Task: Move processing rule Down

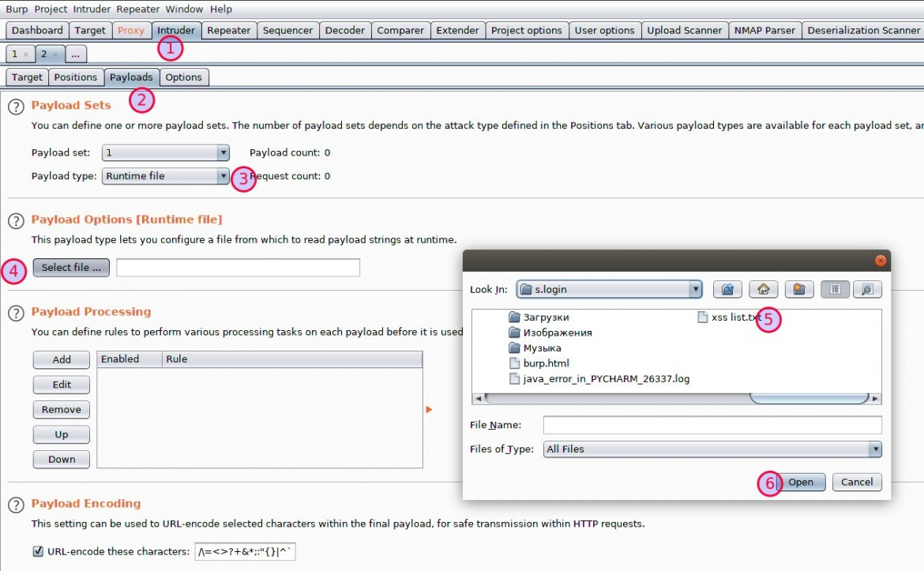Action: [x=62, y=459]
